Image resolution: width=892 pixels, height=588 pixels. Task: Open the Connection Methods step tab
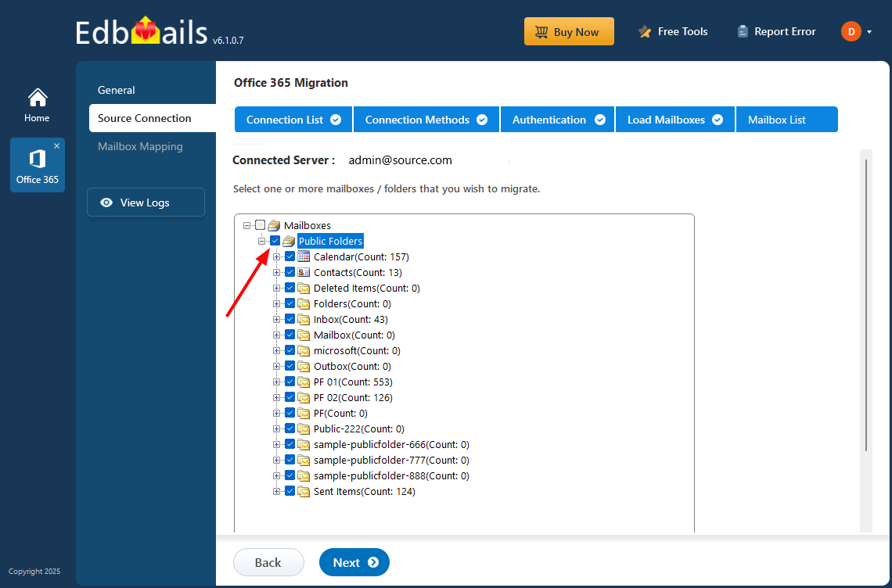[x=426, y=120]
